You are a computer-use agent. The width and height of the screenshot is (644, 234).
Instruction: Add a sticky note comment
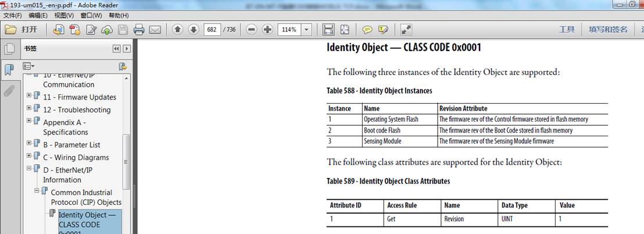point(367,30)
